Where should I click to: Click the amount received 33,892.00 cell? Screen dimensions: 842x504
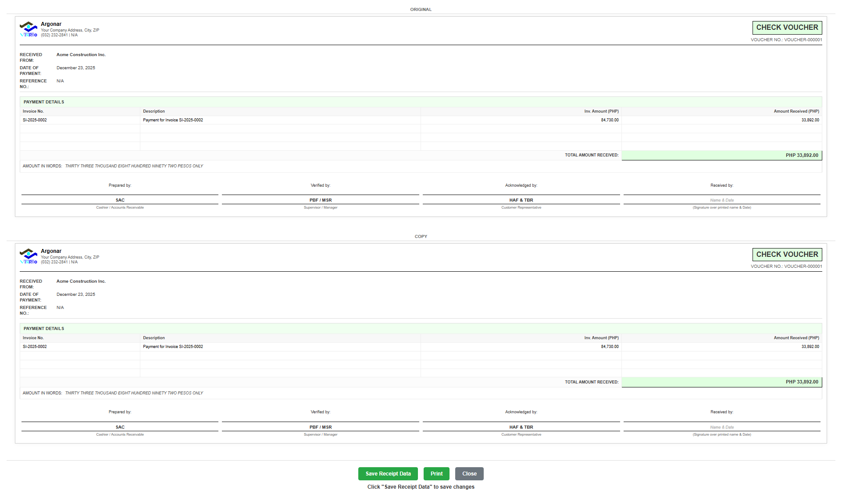(x=807, y=119)
